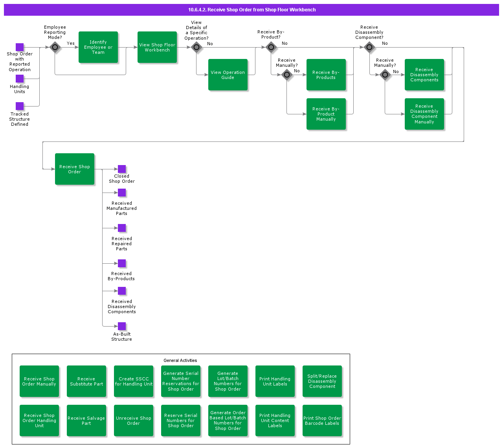
Task: Click the Received Disassembly Components event square
Action: (x=122, y=291)
